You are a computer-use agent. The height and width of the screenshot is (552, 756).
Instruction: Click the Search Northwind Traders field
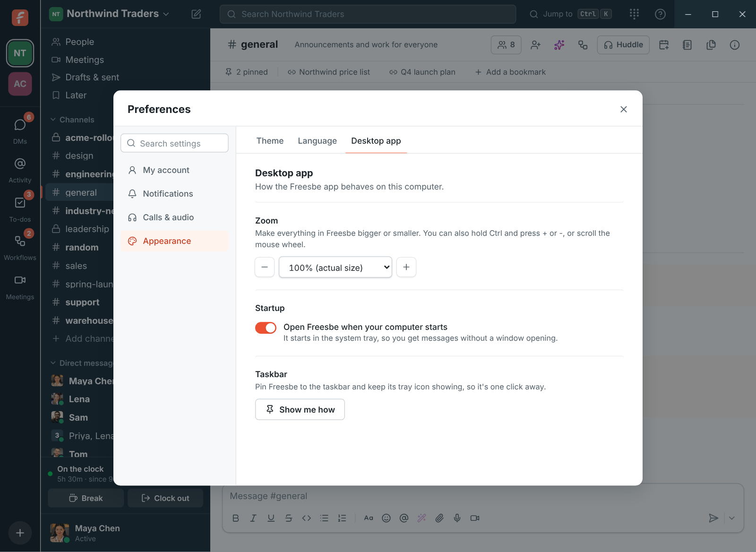tap(368, 14)
